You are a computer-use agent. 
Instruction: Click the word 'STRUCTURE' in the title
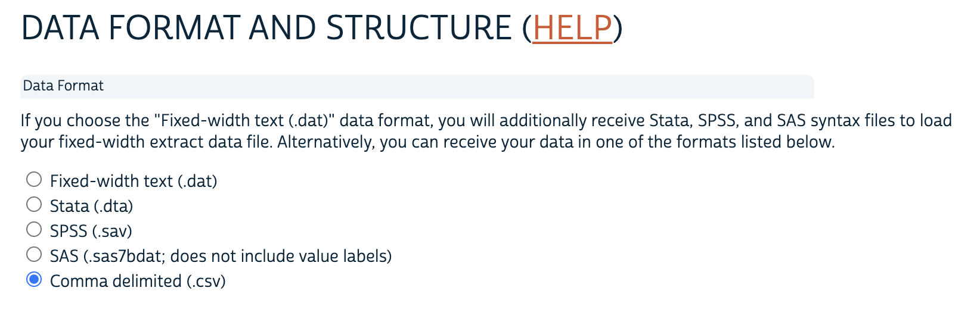(x=418, y=28)
